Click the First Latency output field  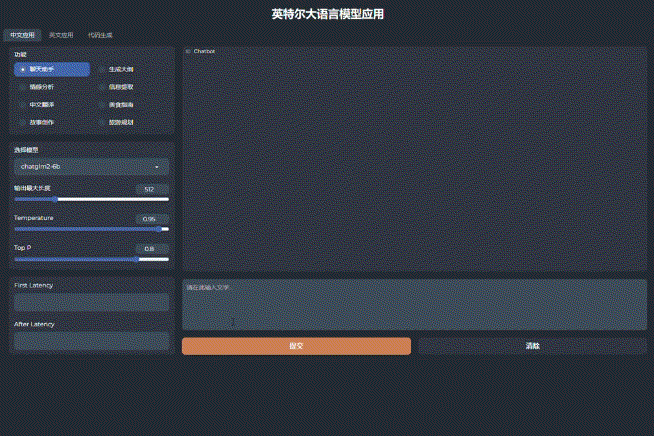[x=91, y=302]
